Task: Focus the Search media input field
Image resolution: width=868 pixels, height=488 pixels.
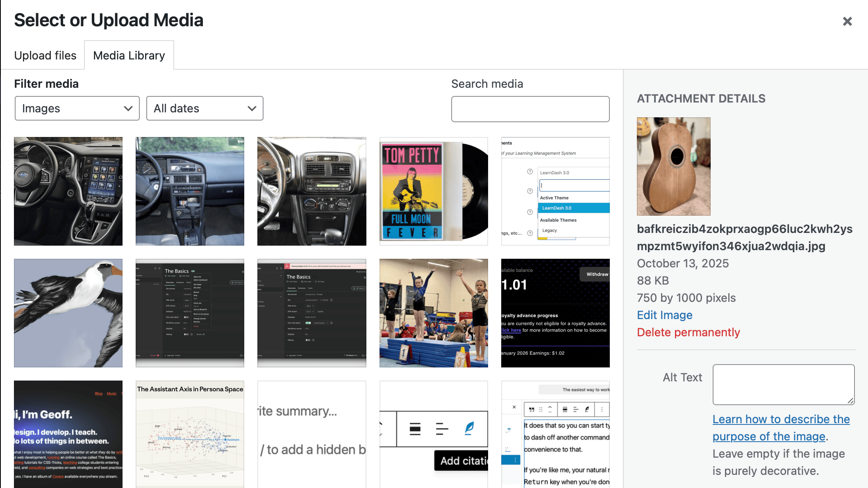Action: [530, 109]
